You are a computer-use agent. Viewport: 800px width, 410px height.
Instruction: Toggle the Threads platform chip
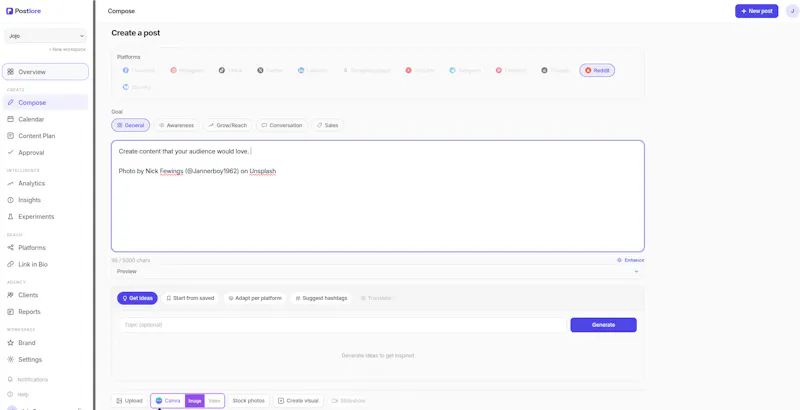click(x=555, y=70)
